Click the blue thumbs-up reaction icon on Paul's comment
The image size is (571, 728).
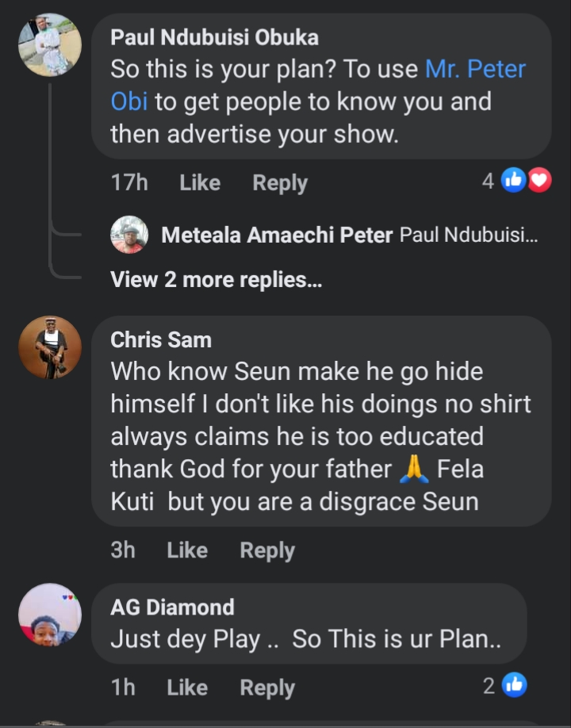point(514,181)
